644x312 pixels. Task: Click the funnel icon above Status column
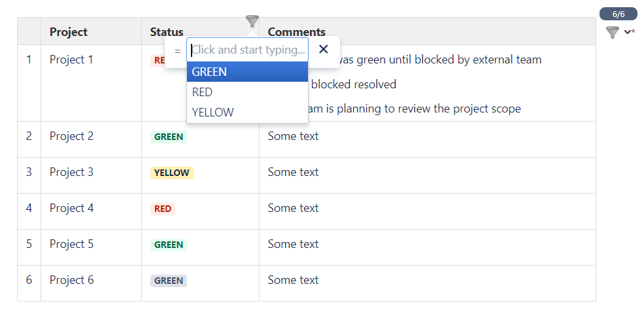252,22
